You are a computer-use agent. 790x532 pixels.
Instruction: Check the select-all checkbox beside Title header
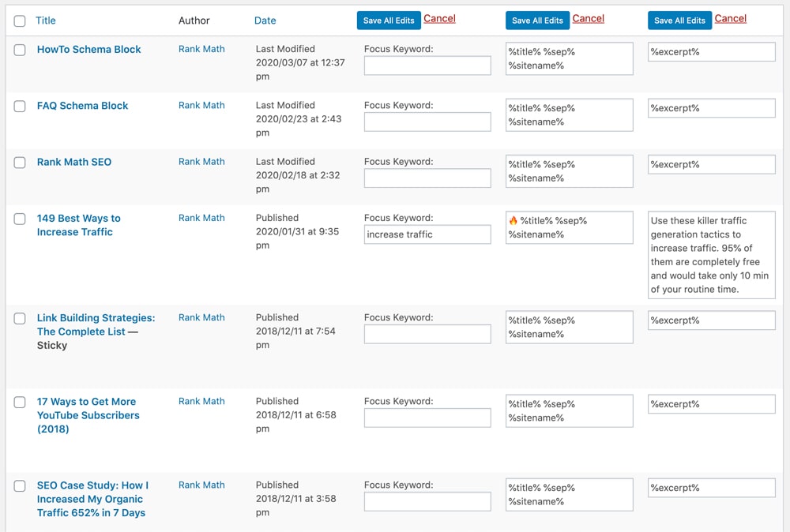20,21
